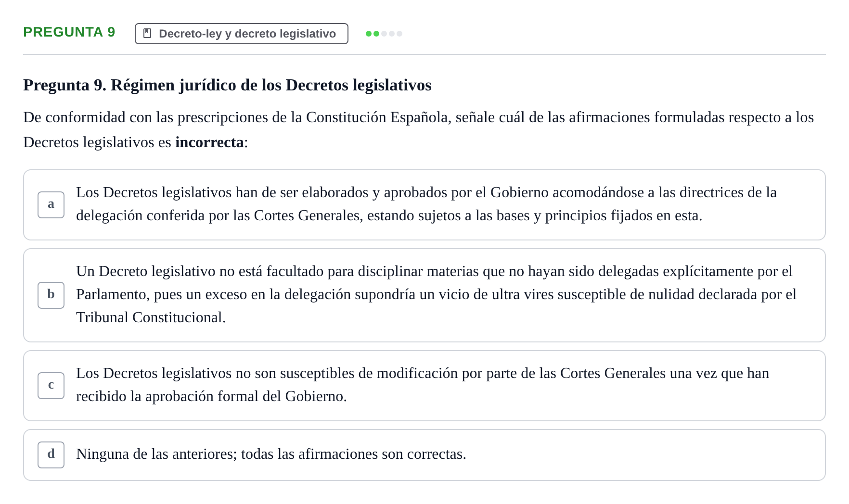Click the difficulty dots indicator

pos(384,34)
